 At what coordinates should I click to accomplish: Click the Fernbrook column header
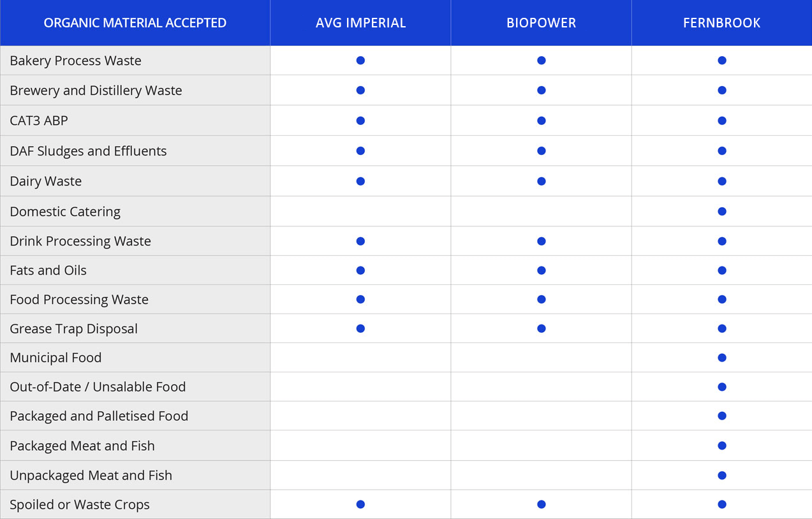coord(721,23)
